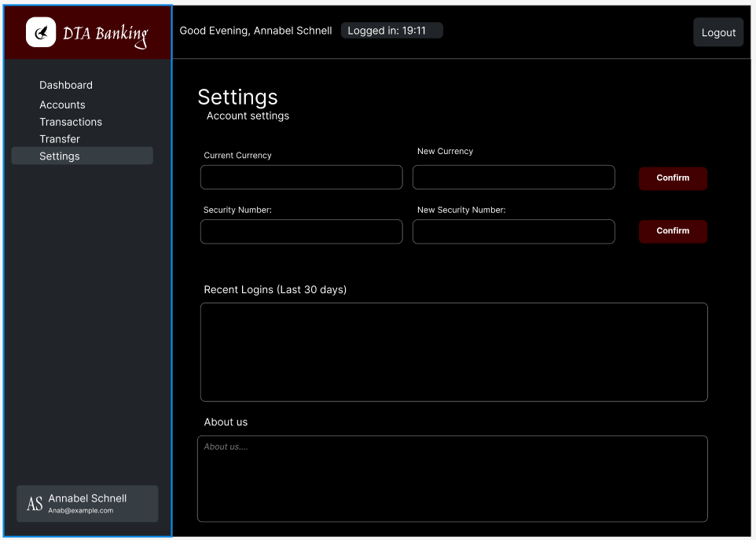The image size is (756, 540).
Task: Open the Dashboard page from sidebar
Action: (66, 85)
